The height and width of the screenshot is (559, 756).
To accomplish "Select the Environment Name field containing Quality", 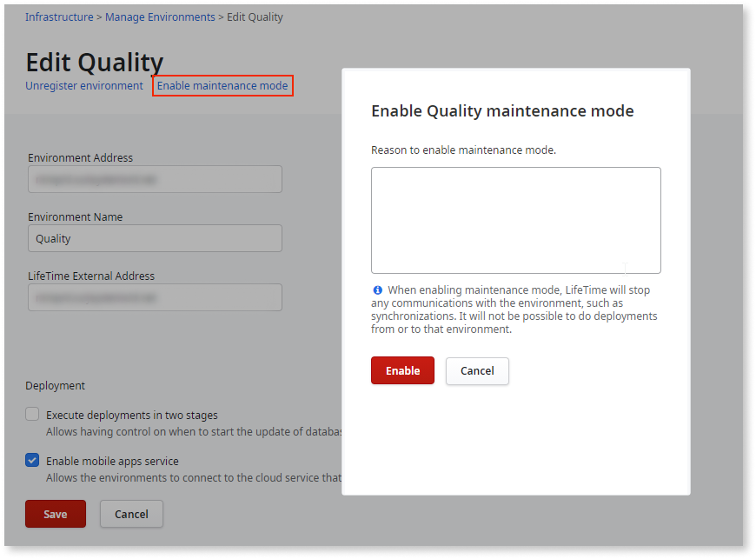I will pyautogui.click(x=155, y=238).
